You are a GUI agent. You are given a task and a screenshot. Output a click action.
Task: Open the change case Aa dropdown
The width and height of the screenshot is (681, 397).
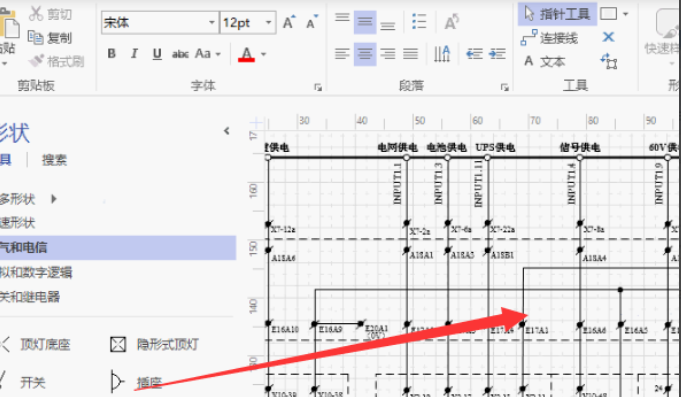click(x=208, y=54)
